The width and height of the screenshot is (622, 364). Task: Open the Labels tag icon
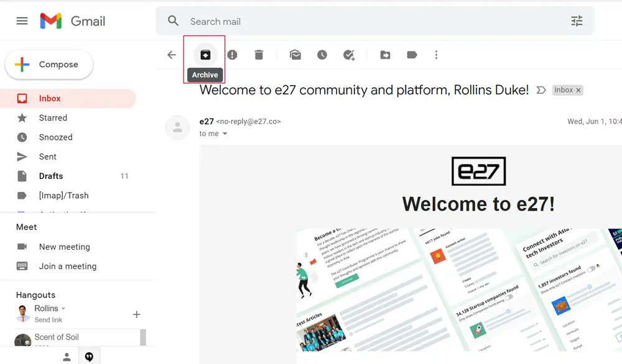412,55
